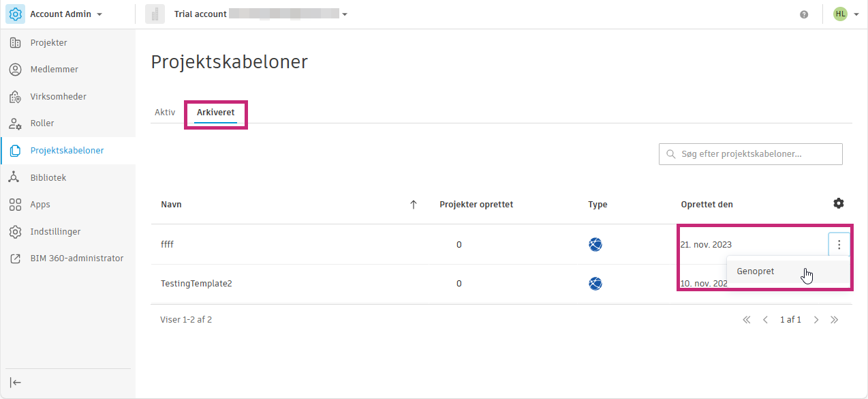The width and height of the screenshot is (868, 399).
Task: Click the help question mark icon
Action: 804,14
